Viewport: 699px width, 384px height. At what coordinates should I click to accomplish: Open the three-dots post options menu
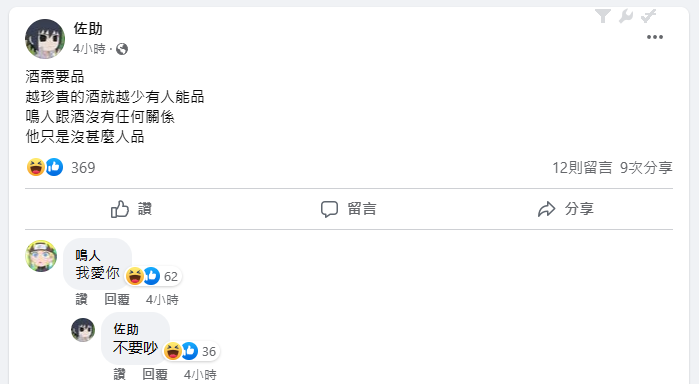click(655, 37)
